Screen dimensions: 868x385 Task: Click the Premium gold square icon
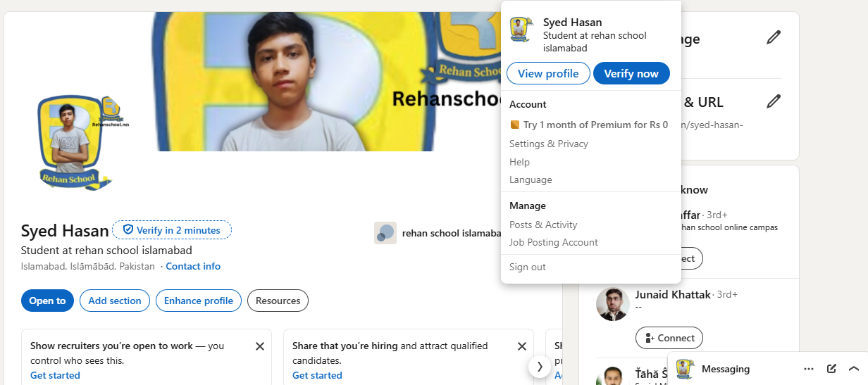tap(514, 125)
